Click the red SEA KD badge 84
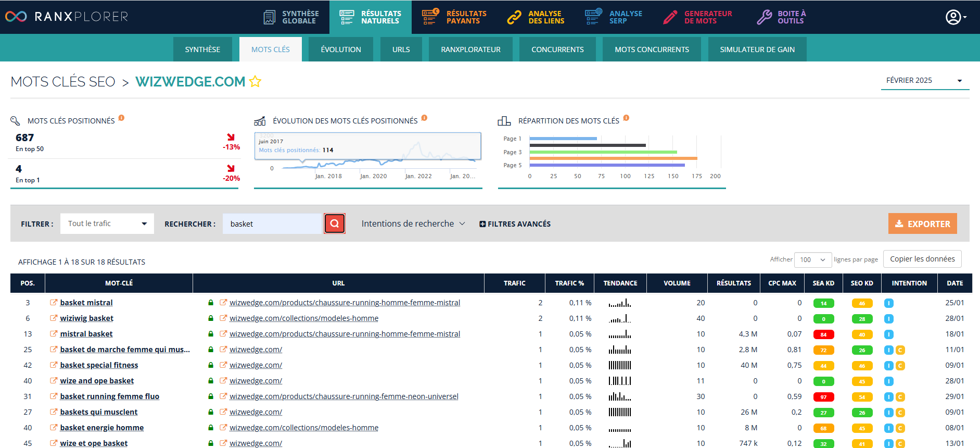Viewport: 980px width, 448px height. 823,334
